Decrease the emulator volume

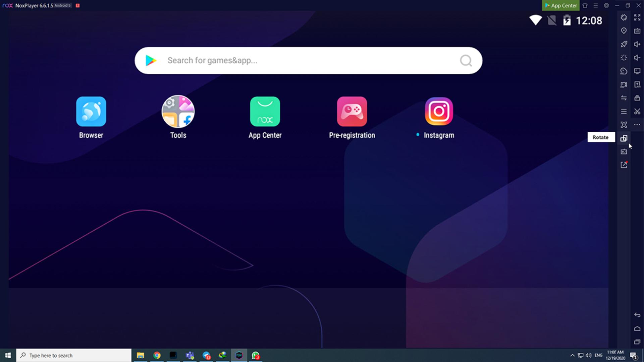[637, 58]
